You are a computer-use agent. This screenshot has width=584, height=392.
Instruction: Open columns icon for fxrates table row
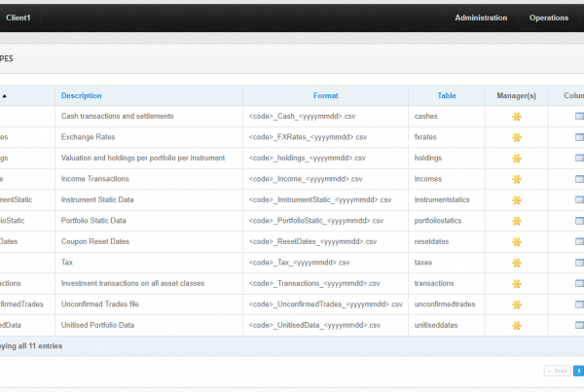pos(579,137)
